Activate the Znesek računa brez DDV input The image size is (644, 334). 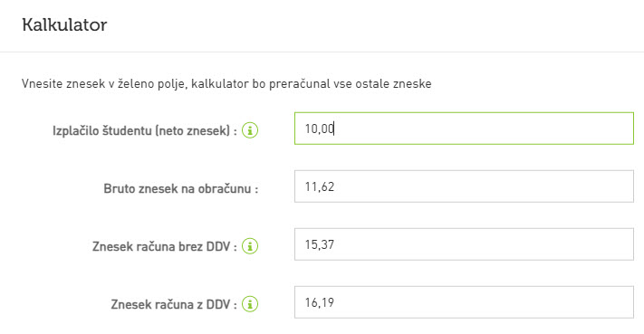(x=464, y=244)
